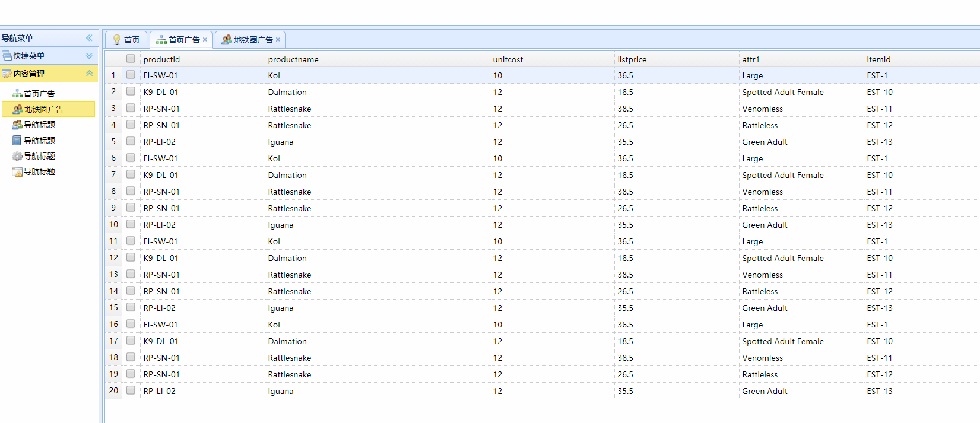
Task: Click unitcost 10 in row 11
Action: point(497,241)
